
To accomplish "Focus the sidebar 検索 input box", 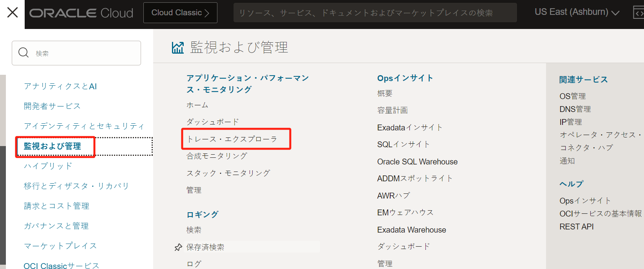I will click(x=84, y=53).
